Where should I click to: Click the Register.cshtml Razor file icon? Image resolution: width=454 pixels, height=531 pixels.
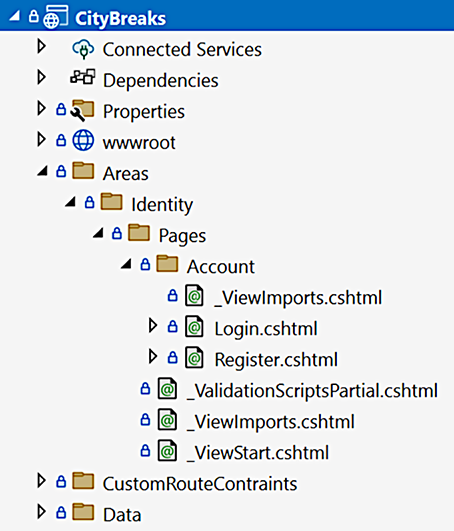tap(194, 357)
